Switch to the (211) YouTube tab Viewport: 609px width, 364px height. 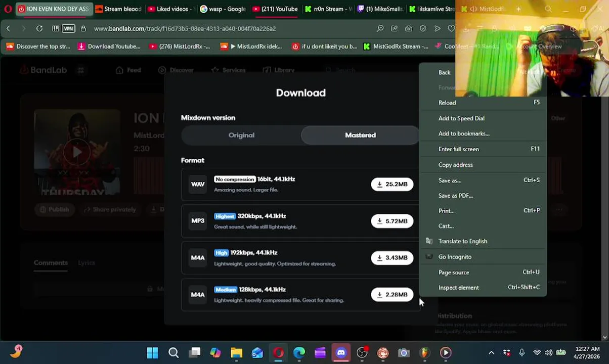tap(276, 9)
